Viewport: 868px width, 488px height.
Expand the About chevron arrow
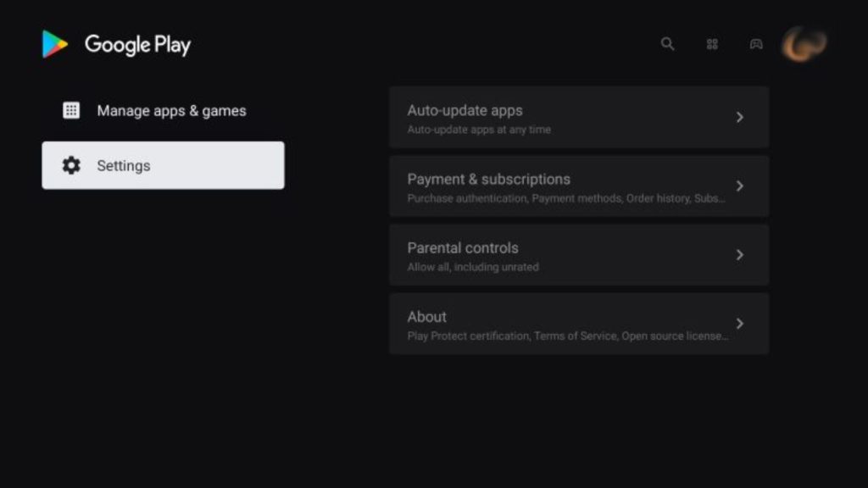pos(739,324)
